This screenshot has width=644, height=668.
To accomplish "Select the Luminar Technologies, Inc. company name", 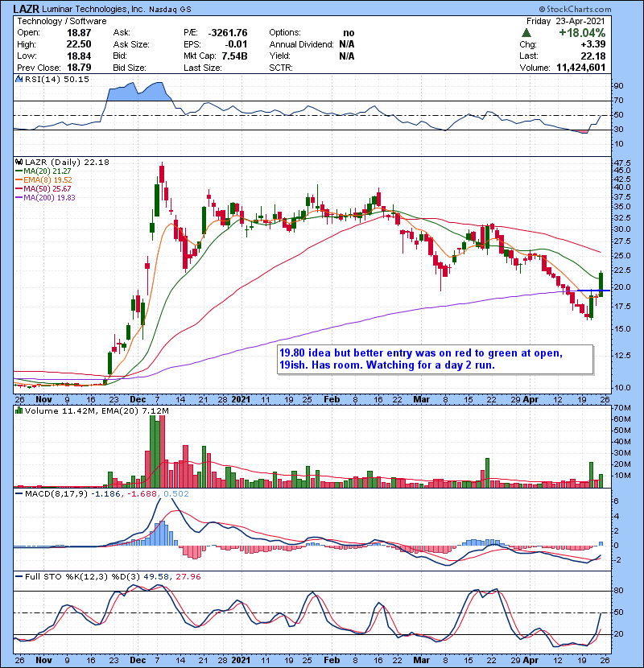I will [x=93, y=9].
